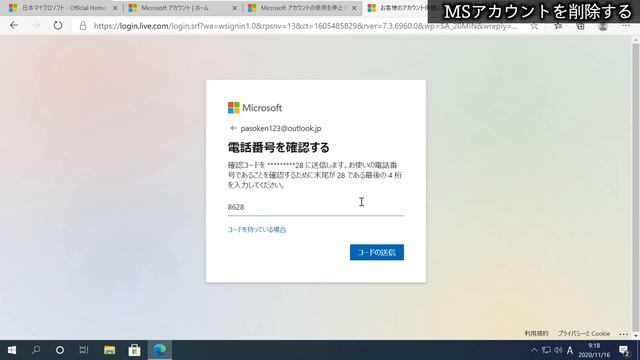Click the page vertical scrollbar

pyautogui.click(x=636, y=187)
